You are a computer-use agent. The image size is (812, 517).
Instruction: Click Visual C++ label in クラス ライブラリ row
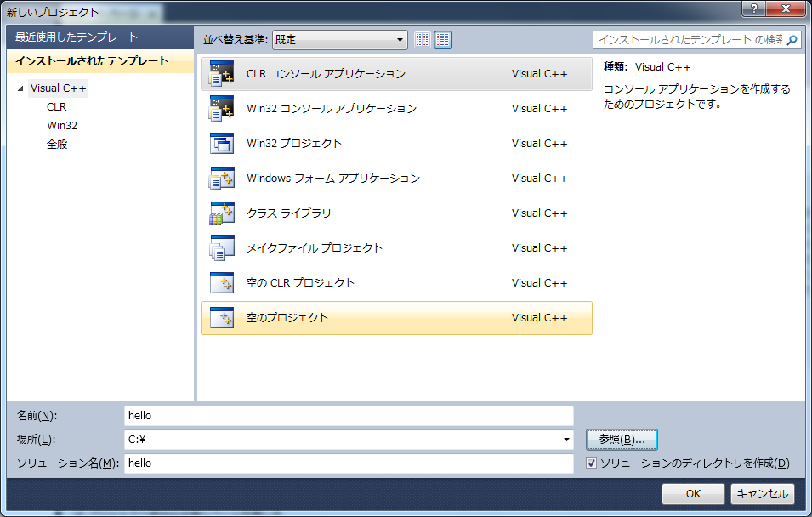(x=540, y=213)
